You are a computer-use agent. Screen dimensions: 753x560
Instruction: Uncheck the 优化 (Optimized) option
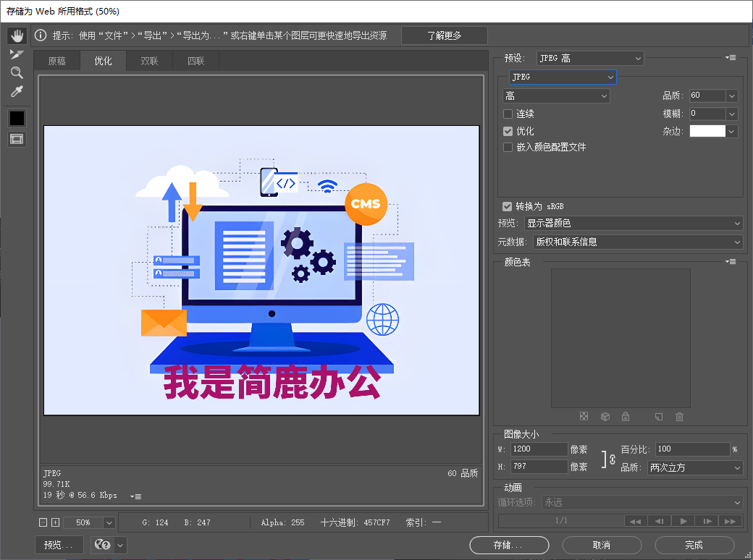[508, 131]
